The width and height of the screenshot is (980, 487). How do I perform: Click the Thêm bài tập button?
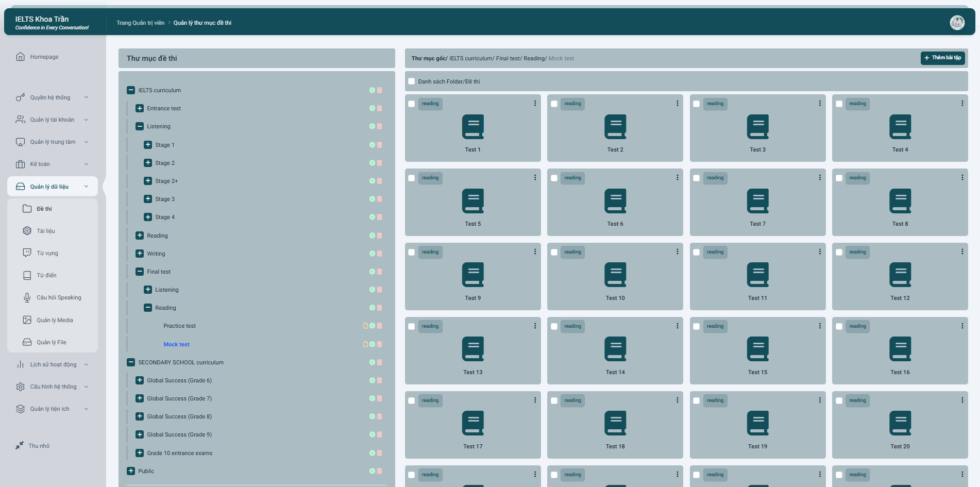click(x=942, y=58)
